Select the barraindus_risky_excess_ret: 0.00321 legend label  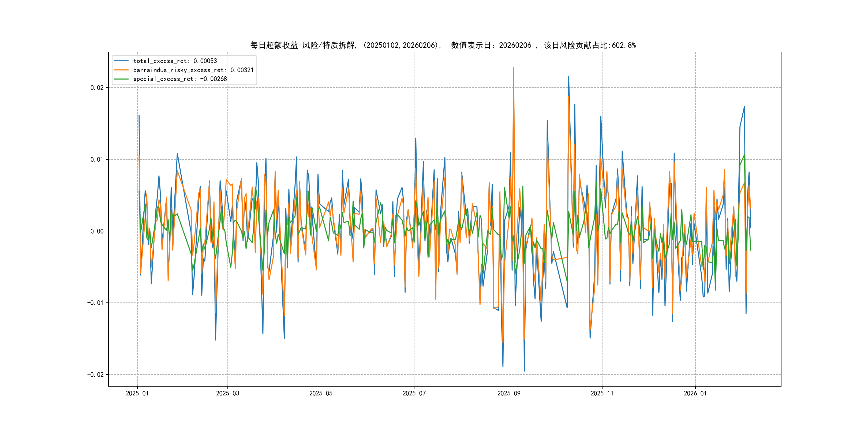(193, 70)
